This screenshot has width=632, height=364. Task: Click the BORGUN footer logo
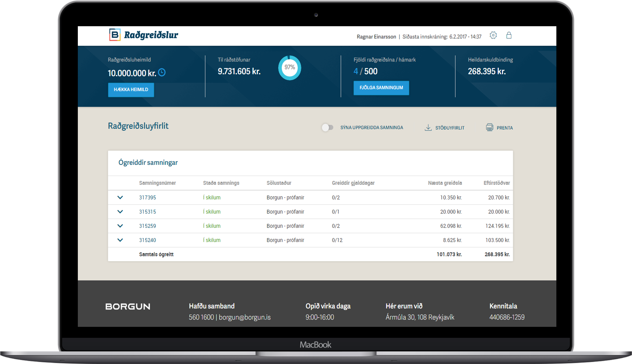pos(128,307)
